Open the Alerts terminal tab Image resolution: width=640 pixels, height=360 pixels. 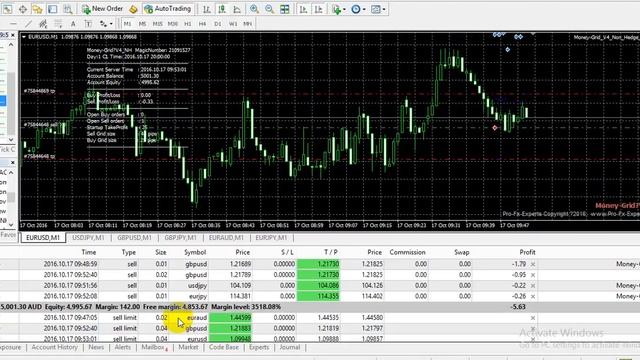[x=122, y=347]
